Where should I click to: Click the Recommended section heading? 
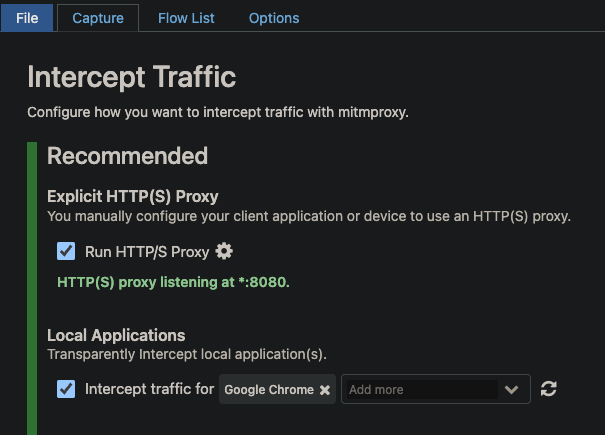pyautogui.click(x=127, y=156)
